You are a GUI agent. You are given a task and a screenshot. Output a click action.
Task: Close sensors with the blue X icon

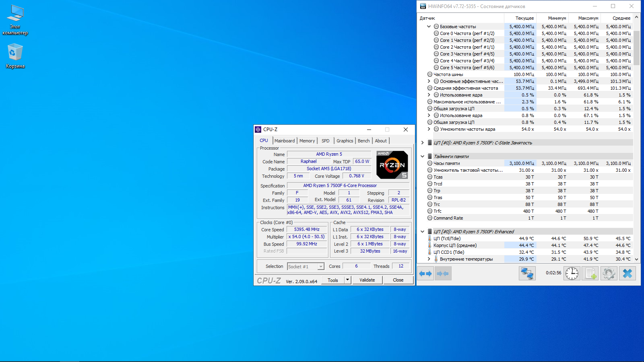(x=627, y=274)
